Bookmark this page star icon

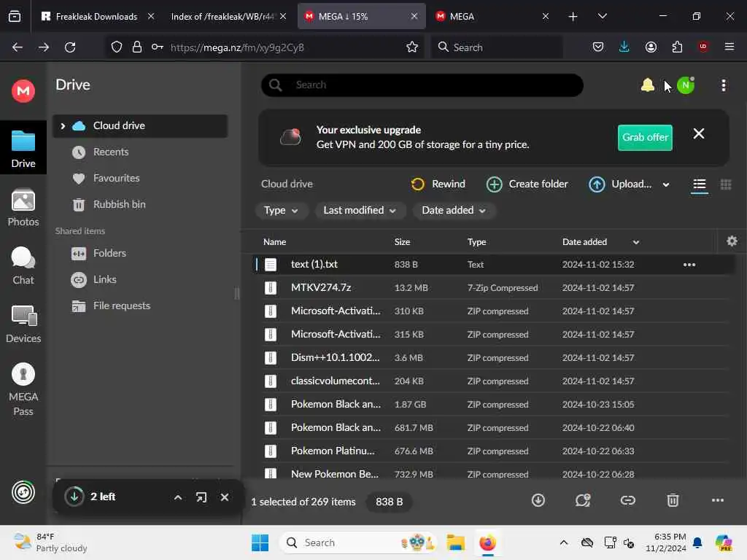click(x=412, y=47)
